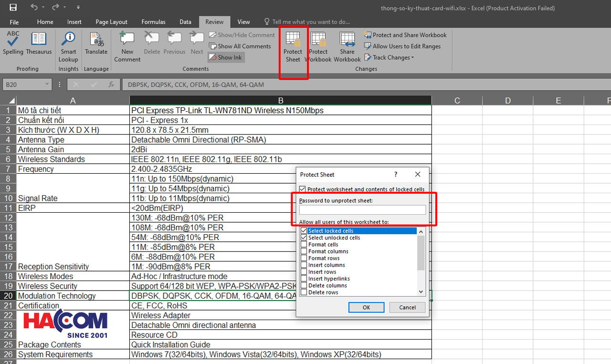The height and width of the screenshot is (364, 611).
Task: Switch to the Formulas ribbon tab
Action: (153, 21)
